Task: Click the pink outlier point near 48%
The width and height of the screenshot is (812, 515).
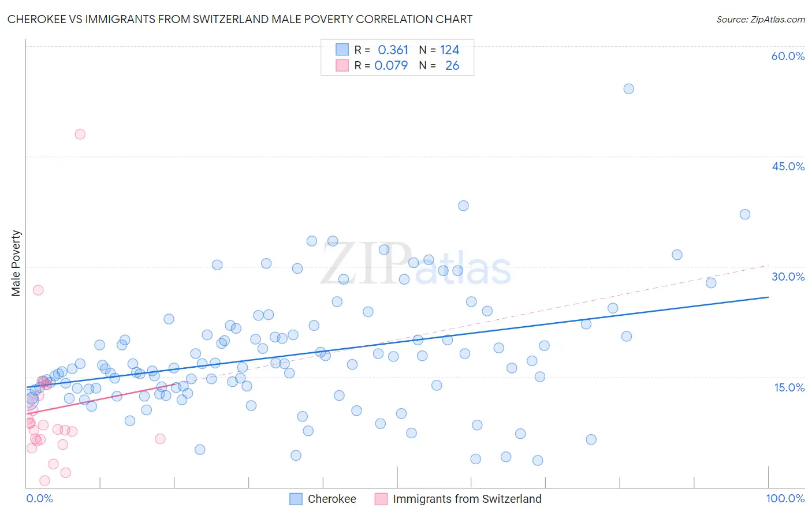Action: 80,134
